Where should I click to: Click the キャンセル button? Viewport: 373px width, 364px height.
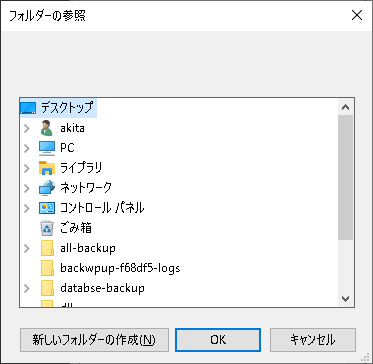pos(313,340)
